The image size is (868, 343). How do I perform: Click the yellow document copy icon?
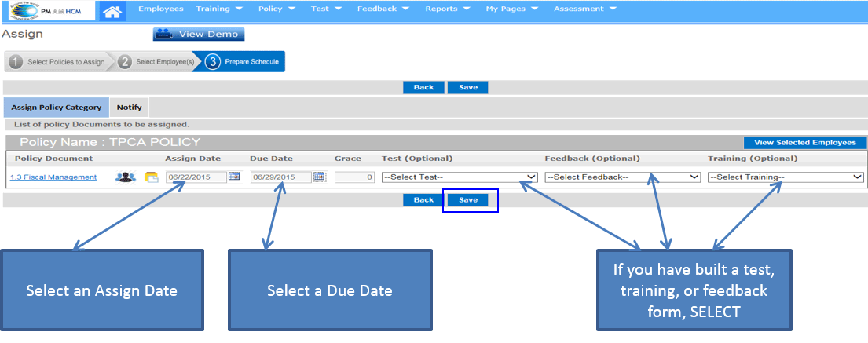[151, 177]
